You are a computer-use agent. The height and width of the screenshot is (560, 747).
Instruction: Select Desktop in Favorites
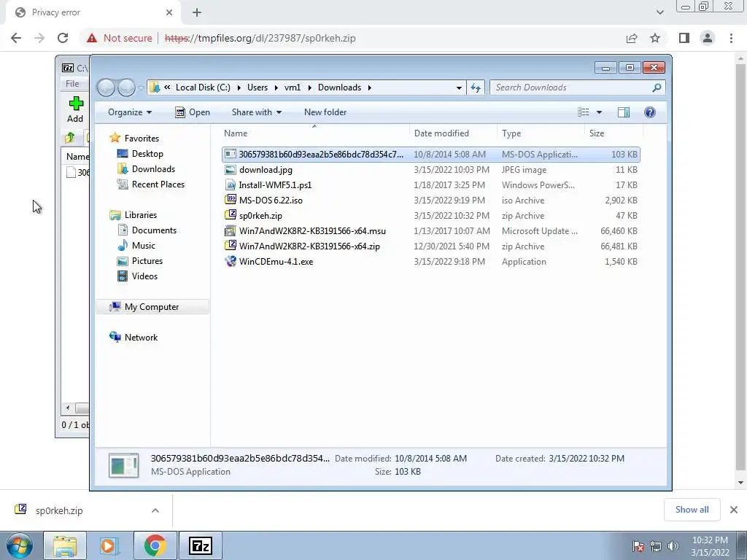click(x=147, y=154)
